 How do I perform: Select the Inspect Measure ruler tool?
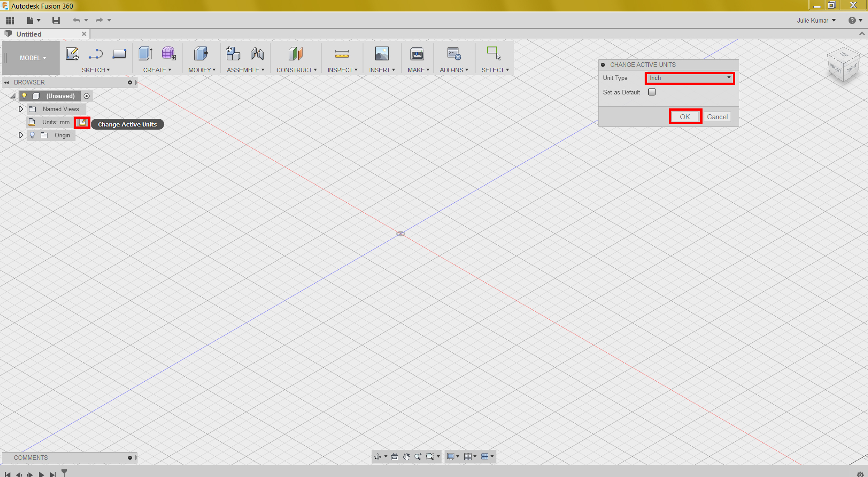(342, 55)
